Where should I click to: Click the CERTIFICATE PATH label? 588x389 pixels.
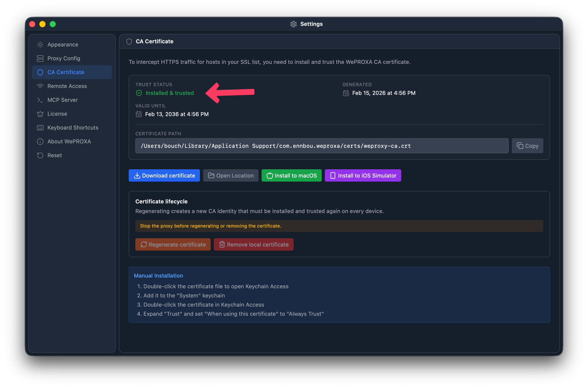pyautogui.click(x=158, y=134)
